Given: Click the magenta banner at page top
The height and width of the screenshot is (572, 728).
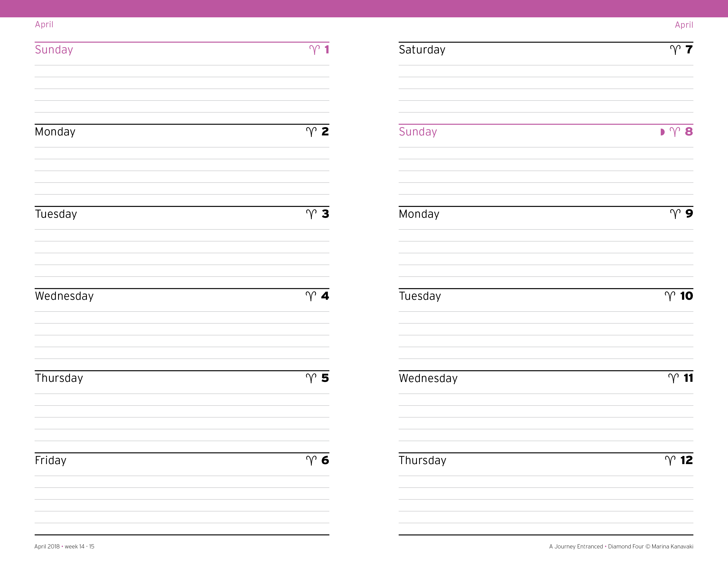Looking at the screenshot, I should (x=364, y=8).
